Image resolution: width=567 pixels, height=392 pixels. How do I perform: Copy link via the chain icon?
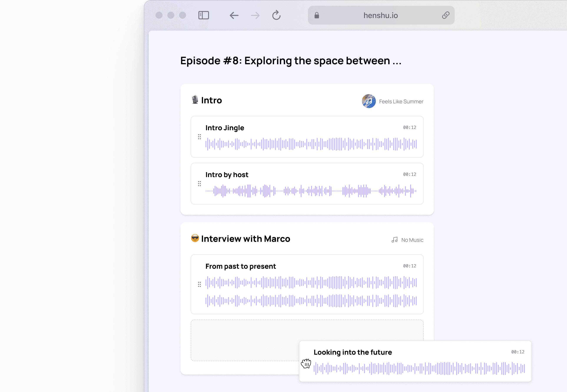(446, 15)
